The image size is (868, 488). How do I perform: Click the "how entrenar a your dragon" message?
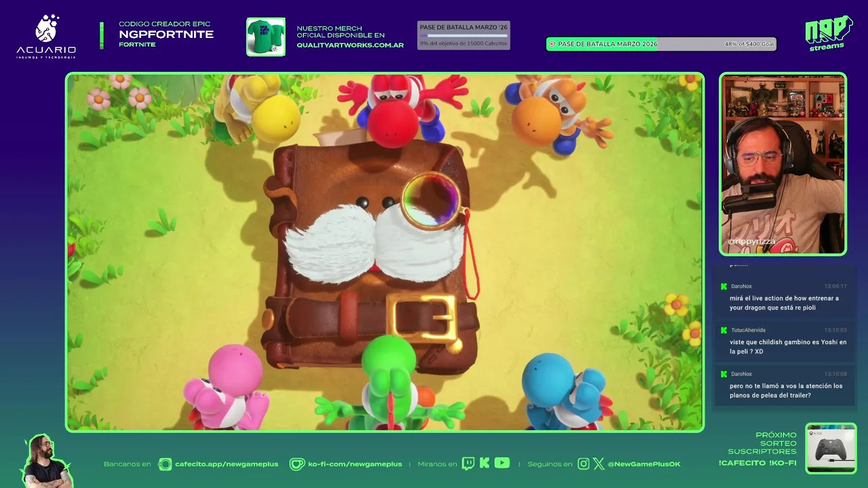[784, 303]
